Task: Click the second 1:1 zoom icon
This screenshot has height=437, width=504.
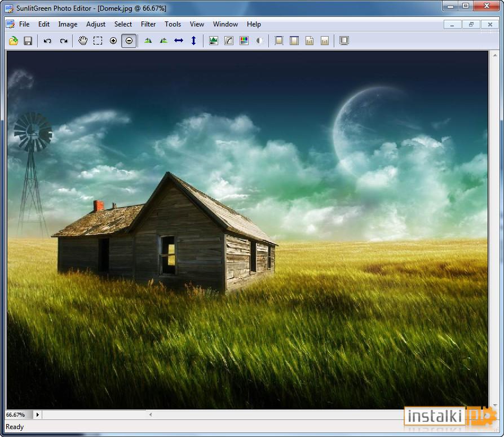Action: tap(325, 41)
